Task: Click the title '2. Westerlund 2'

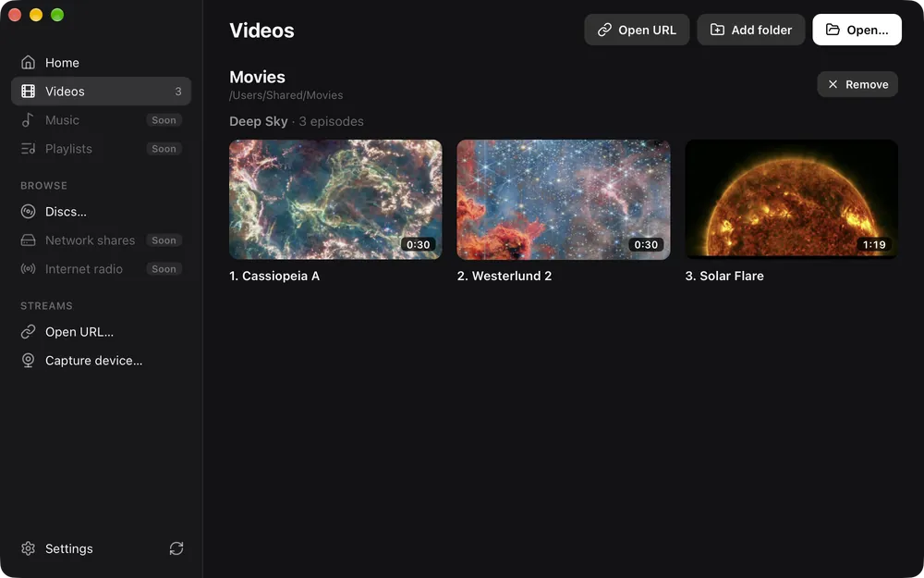Action: [505, 276]
